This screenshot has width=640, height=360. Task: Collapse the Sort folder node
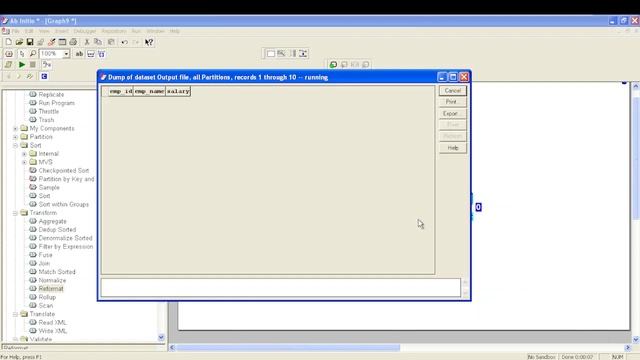point(16,145)
